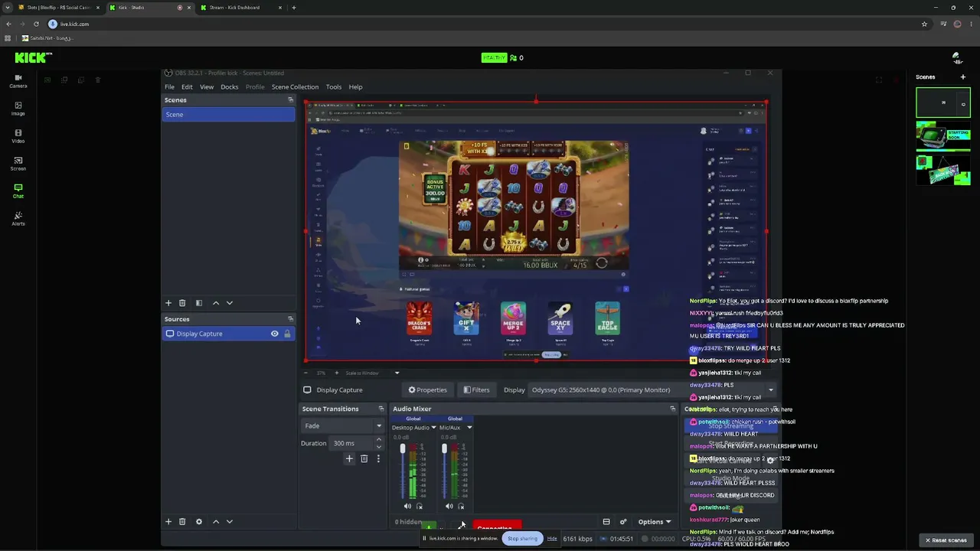Open a new browser tab
The width and height of the screenshot is (980, 551).
pos(294,8)
